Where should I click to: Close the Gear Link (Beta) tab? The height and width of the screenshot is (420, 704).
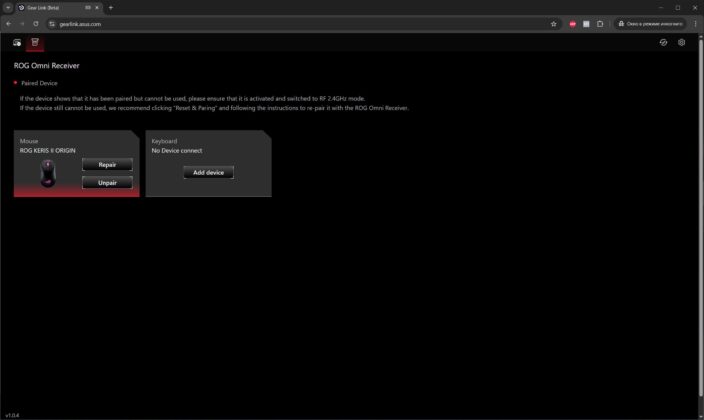pyautogui.click(x=97, y=8)
